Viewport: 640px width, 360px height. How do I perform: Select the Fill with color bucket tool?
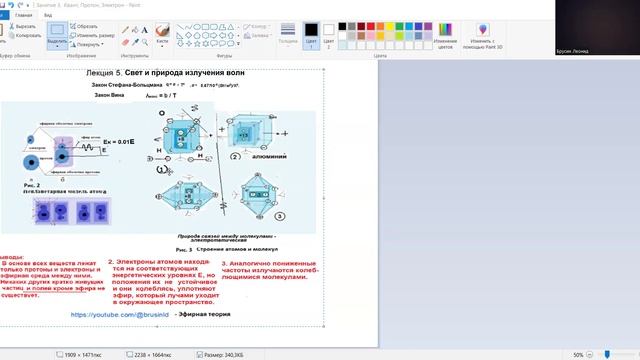(x=135, y=30)
